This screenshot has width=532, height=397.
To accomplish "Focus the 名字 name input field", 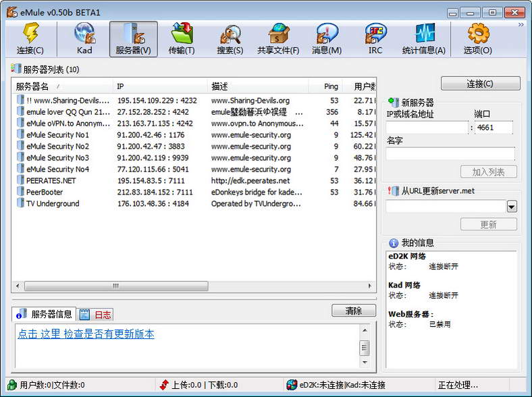I will [450, 154].
